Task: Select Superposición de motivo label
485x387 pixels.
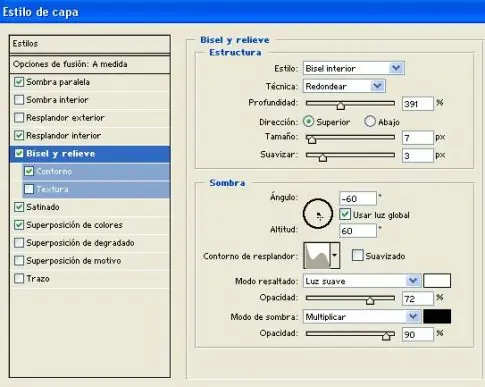Action: [x=73, y=261]
